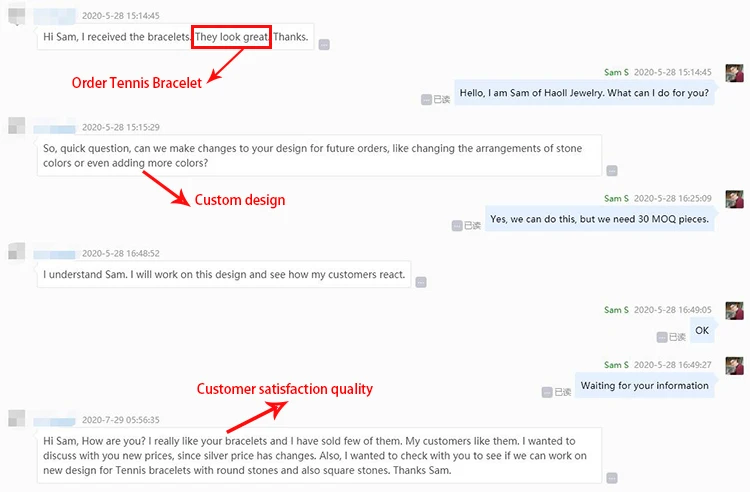
Task: Open Sam S avatar at the 15:14:45 reply
Action: click(735, 73)
